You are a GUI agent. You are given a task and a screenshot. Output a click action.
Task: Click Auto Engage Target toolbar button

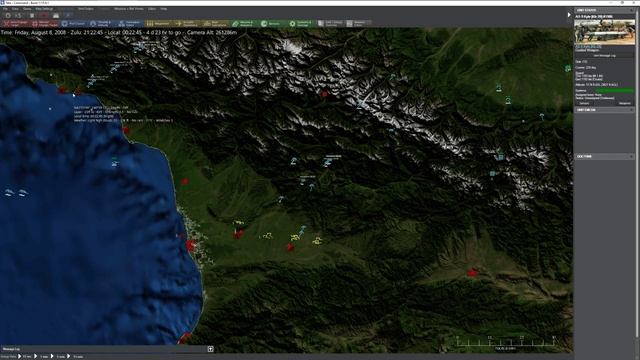coord(16,24)
